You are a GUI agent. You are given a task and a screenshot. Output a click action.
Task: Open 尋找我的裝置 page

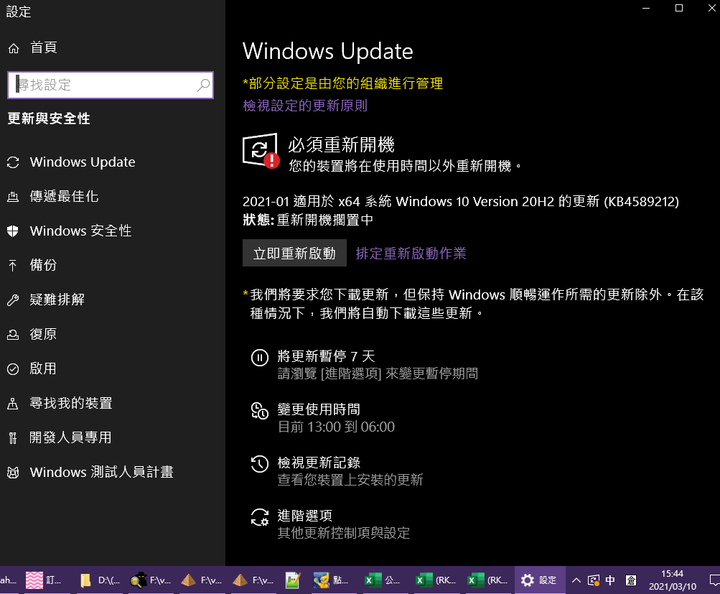pyautogui.click(x=71, y=403)
